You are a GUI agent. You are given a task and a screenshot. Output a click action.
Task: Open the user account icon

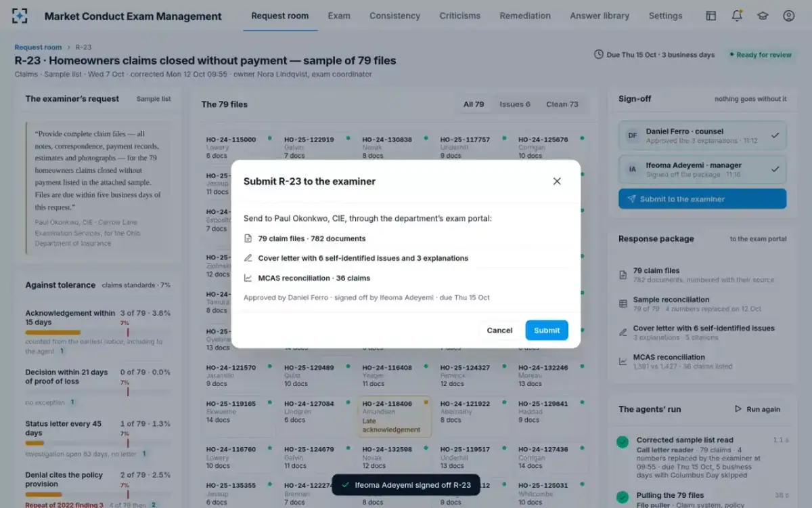(x=788, y=16)
